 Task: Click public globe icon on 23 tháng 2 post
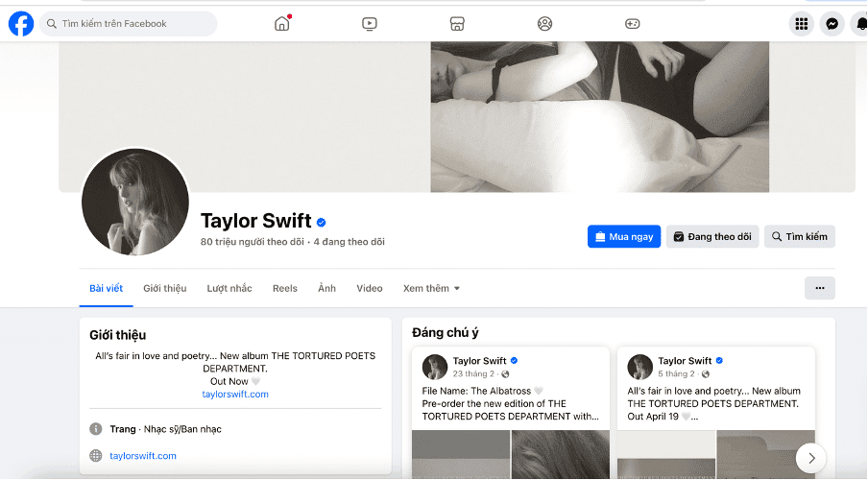[505, 374]
